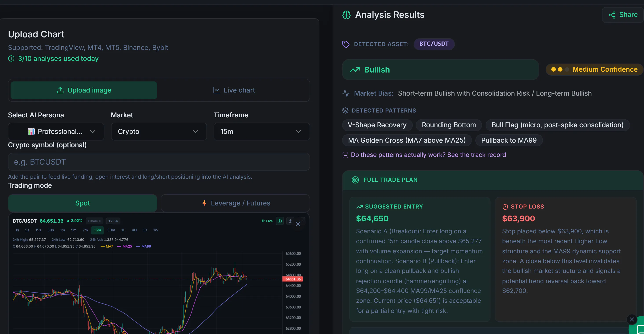Screen dimensions: 644x334
Task: Click the Suggested Entry trend icon
Action: click(359, 207)
